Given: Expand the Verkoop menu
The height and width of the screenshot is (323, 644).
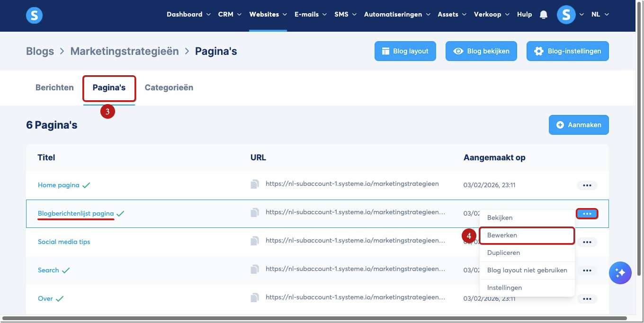Looking at the screenshot, I should coord(492,14).
